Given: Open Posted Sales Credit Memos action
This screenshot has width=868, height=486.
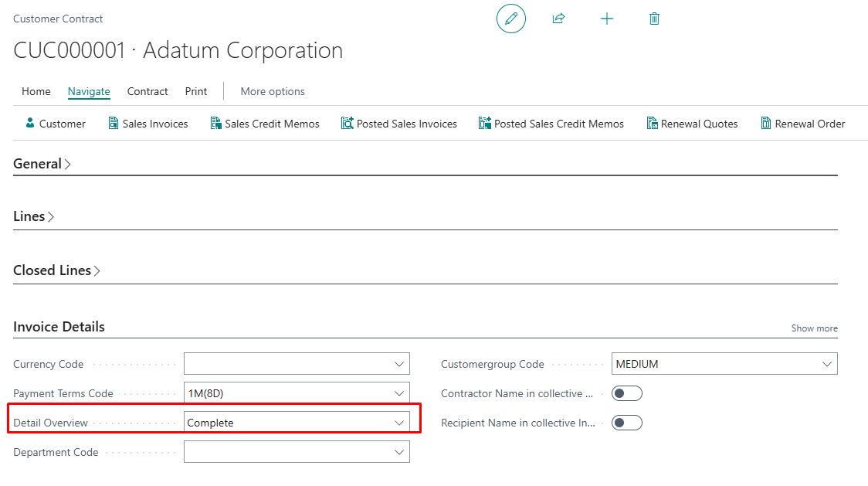Looking at the screenshot, I should click(x=551, y=124).
